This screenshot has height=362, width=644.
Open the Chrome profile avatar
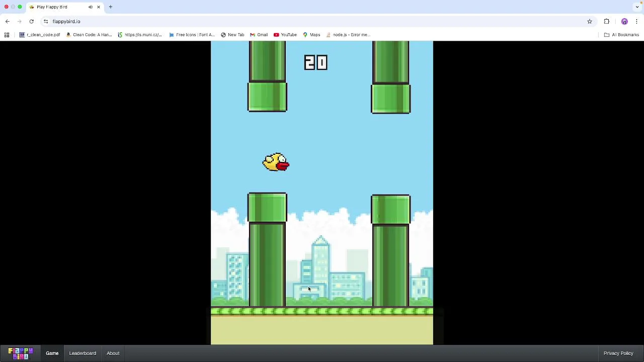[x=624, y=22]
